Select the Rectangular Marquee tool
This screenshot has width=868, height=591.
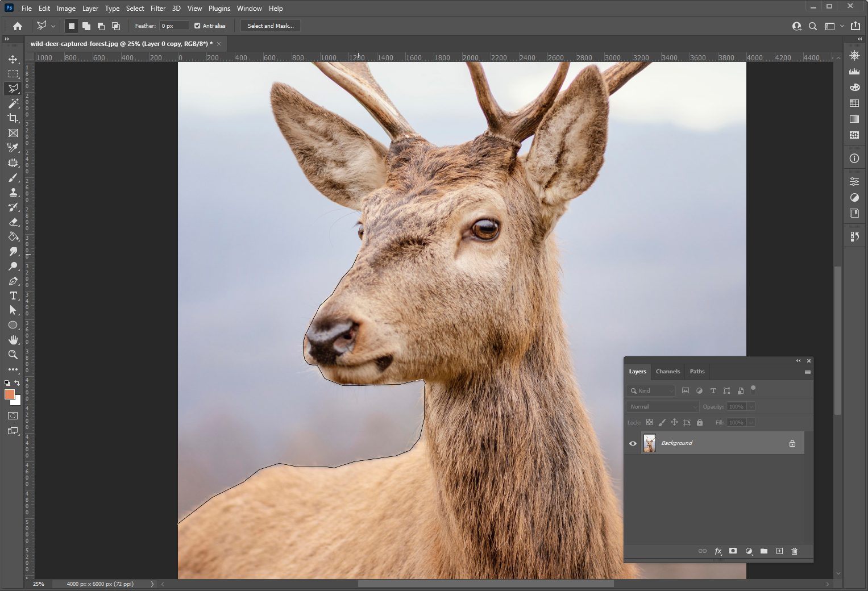pyautogui.click(x=13, y=74)
